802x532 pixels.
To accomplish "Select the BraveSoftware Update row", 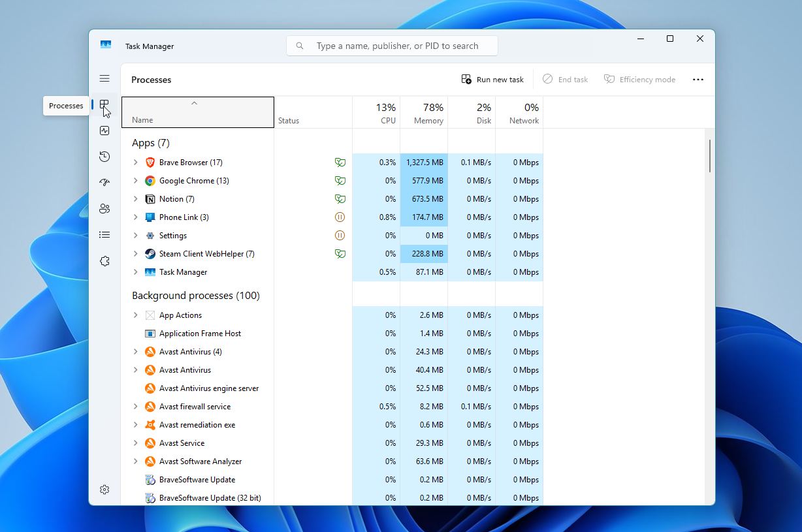I will pos(332,480).
